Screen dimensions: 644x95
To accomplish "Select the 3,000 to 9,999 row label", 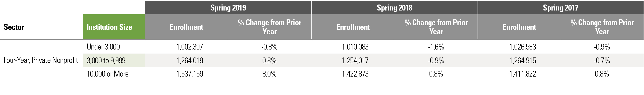I will [x=106, y=60].
